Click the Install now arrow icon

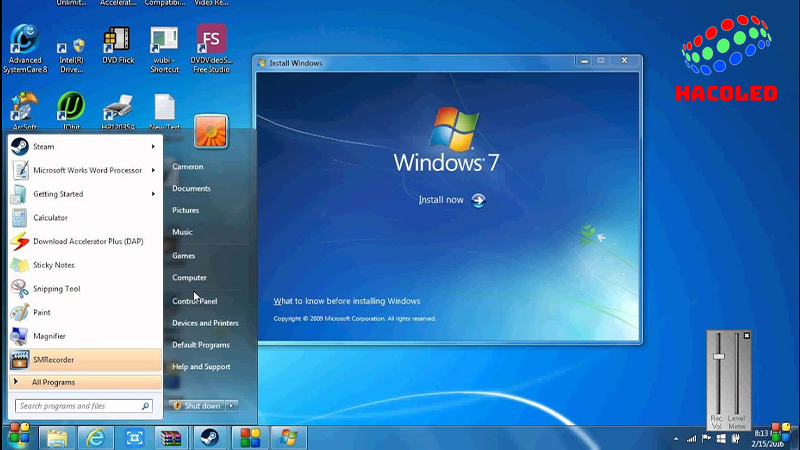[478, 201]
